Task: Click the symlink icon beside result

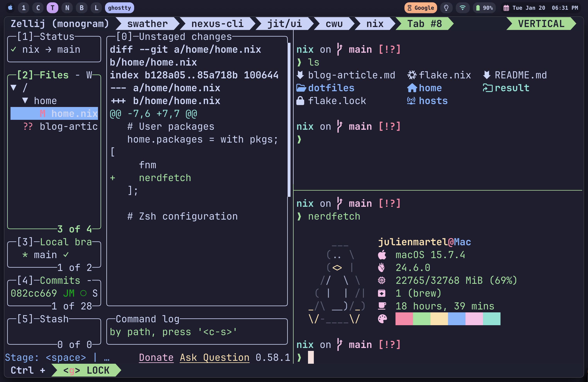Action: click(x=488, y=88)
